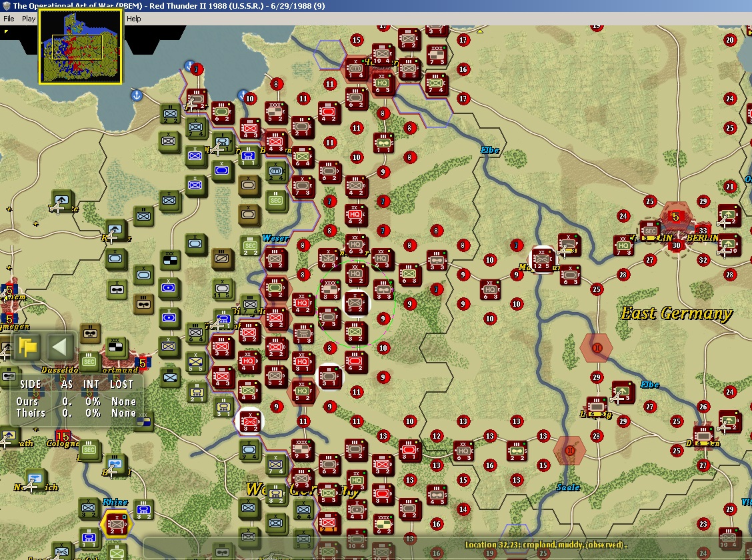
Task: Click the 'Ours' row in combat report
Action: (x=76, y=402)
